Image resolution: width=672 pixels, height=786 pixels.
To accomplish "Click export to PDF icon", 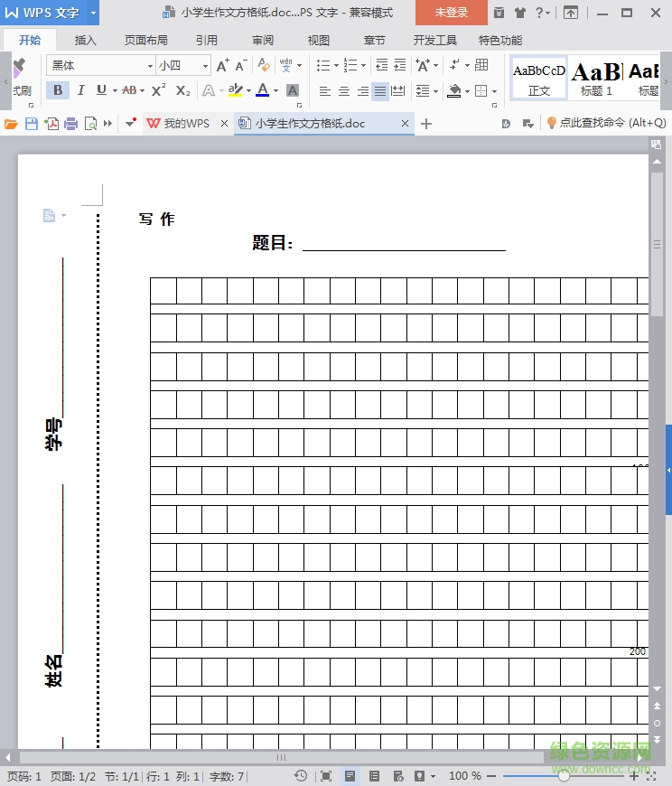I will [51, 124].
